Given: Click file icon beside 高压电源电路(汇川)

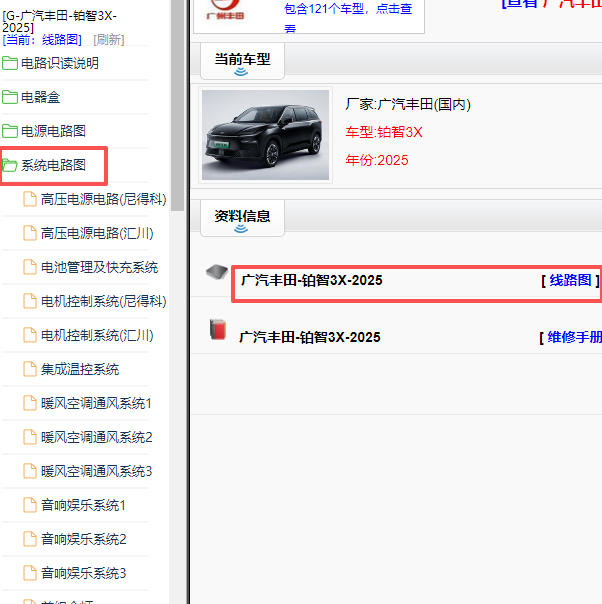Looking at the screenshot, I should [30, 233].
